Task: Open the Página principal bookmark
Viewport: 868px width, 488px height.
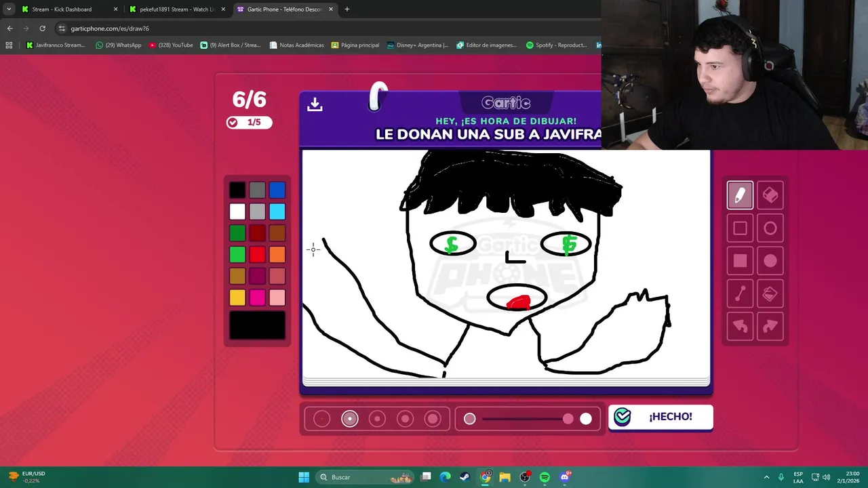Action: (x=355, y=45)
